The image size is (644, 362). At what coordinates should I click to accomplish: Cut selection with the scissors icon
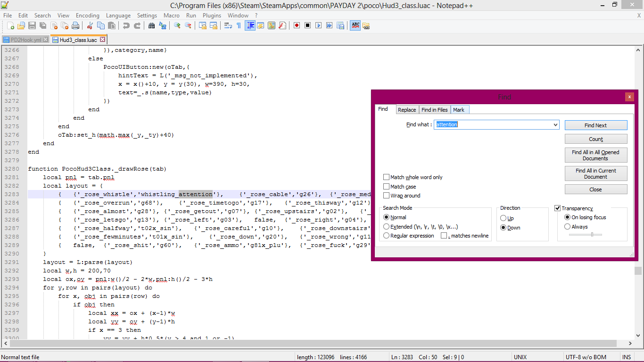[x=90, y=25]
